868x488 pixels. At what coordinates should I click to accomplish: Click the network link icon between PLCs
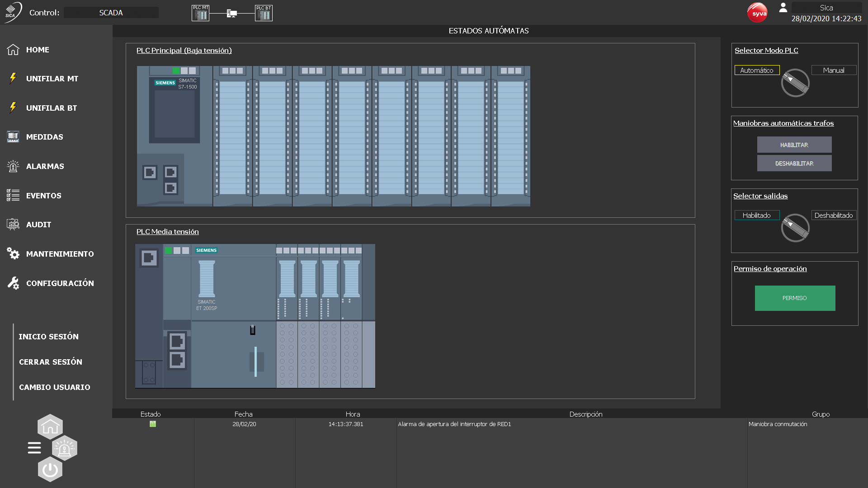[231, 14]
